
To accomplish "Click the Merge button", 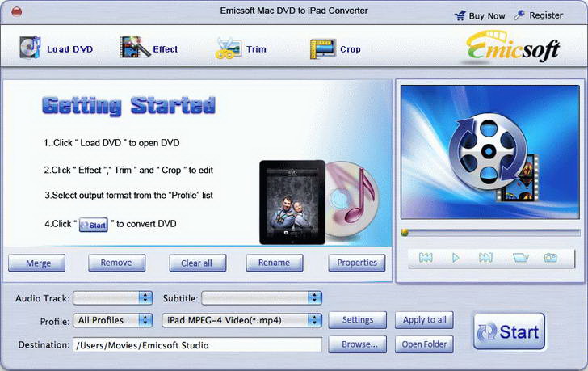I will (x=37, y=263).
